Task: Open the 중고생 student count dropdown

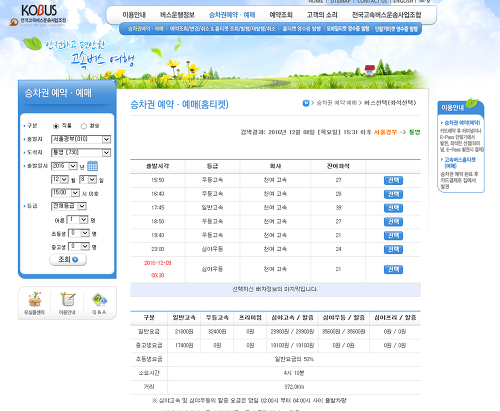Action: pyautogui.click(x=79, y=247)
